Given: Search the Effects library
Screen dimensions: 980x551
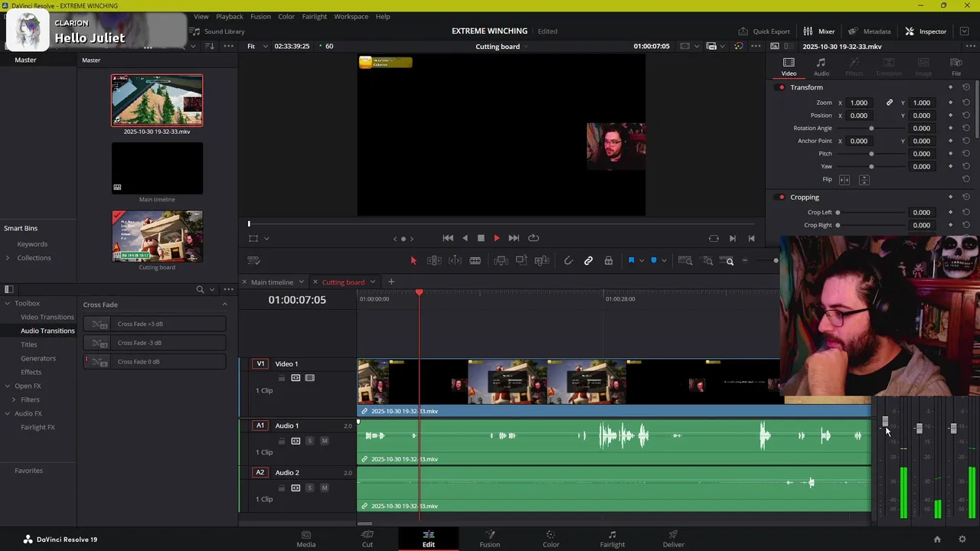Looking at the screenshot, I should click(200, 289).
